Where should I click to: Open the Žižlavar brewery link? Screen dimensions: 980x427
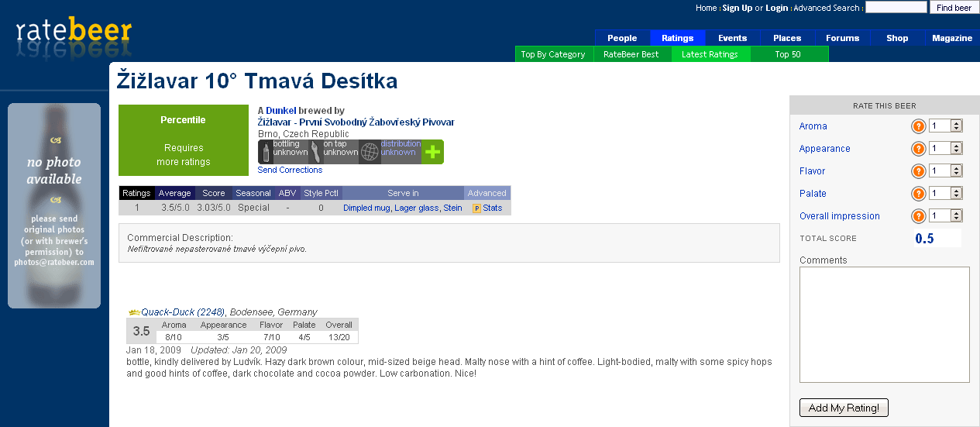coord(356,122)
